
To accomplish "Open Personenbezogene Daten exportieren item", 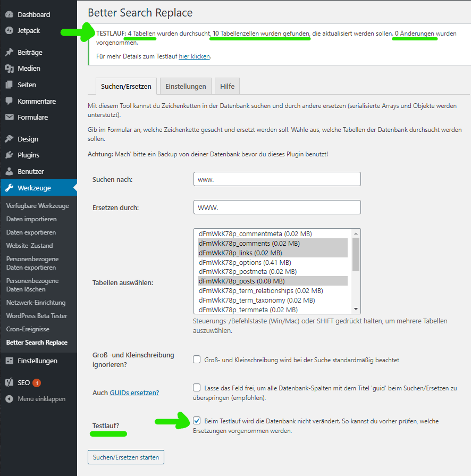I will pyautogui.click(x=32, y=263).
